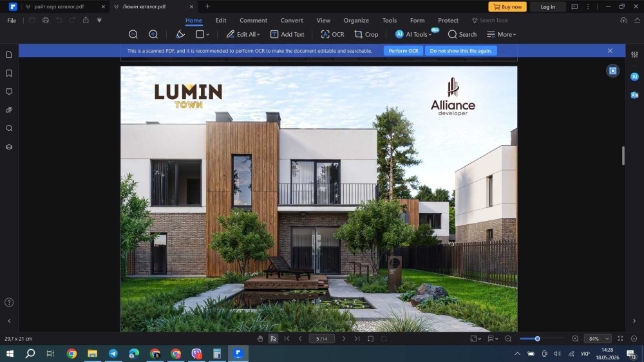Click the Redo arrow
644x362 pixels.
(72, 20)
